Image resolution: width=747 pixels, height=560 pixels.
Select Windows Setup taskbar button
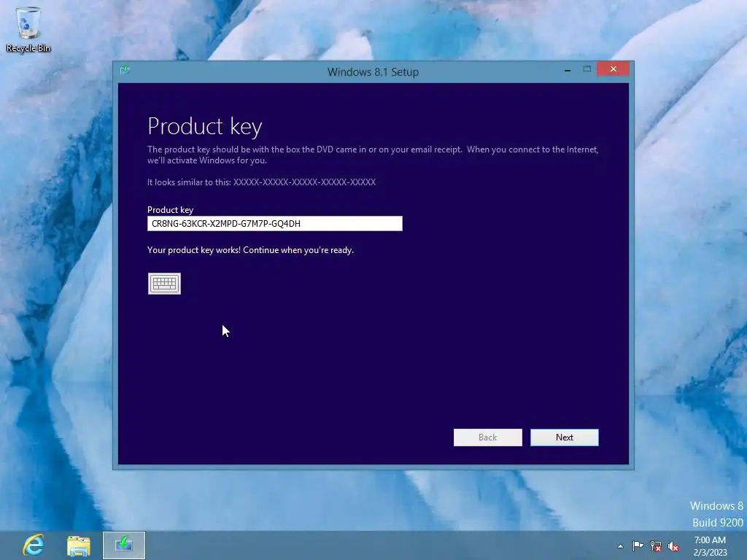(x=124, y=545)
